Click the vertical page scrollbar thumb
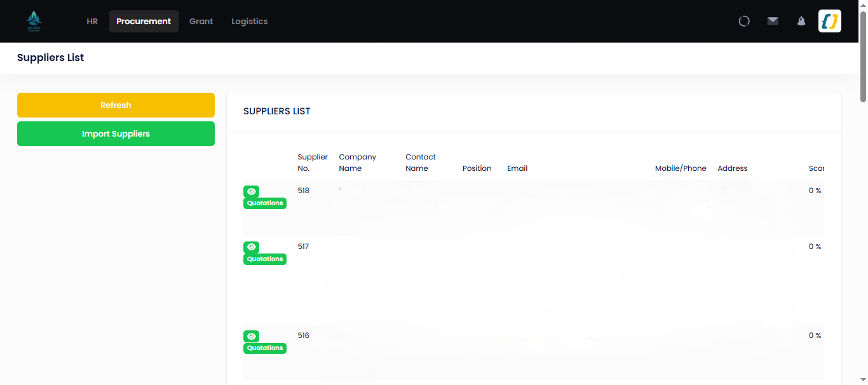868x385 pixels. point(863,57)
